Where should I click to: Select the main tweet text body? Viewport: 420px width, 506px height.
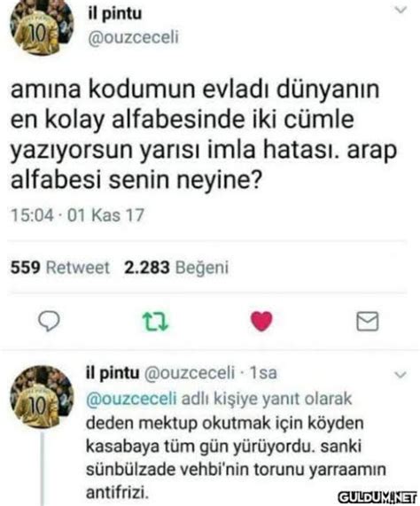click(204, 134)
